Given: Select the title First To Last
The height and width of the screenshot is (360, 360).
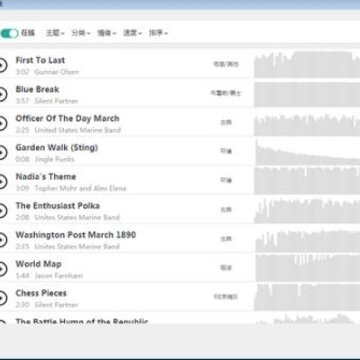Looking at the screenshot, I should click(x=40, y=60).
